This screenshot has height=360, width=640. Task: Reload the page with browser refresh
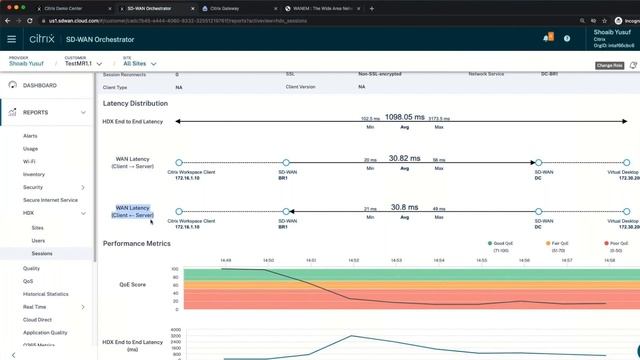tap(30, 20)
